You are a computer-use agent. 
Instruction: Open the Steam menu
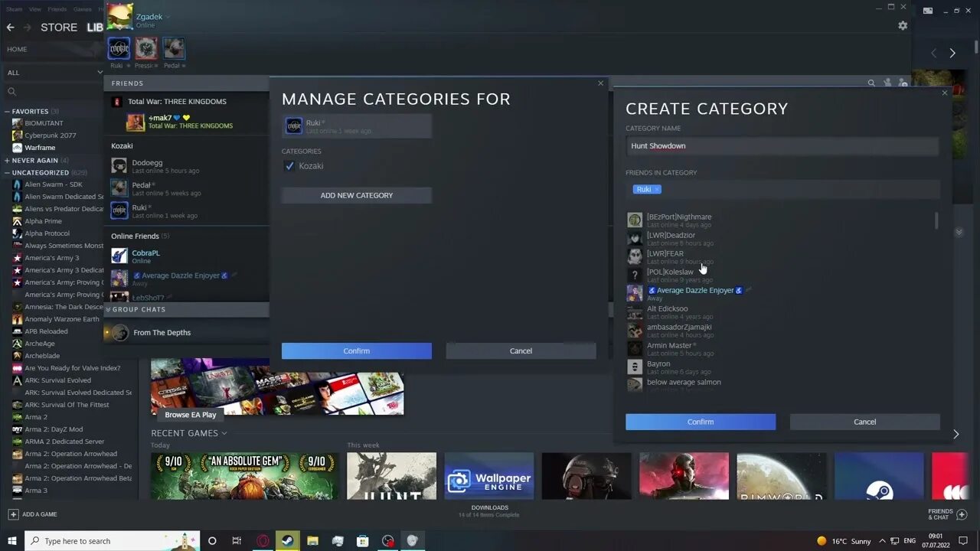tap(15, 9)
